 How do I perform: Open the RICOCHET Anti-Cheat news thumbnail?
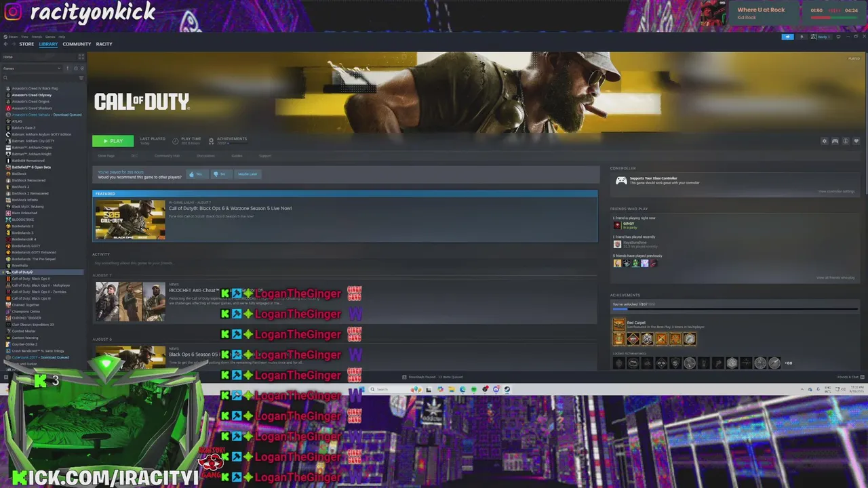tap(130, 302)
